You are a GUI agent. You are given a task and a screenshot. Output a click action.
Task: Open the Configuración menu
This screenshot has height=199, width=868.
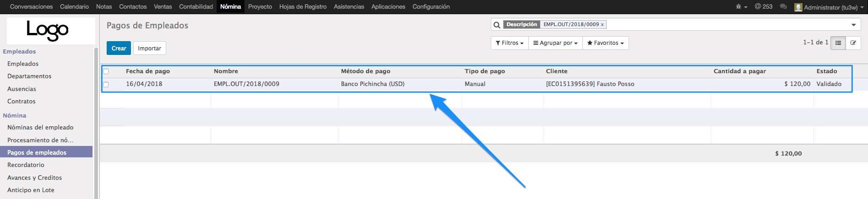(x=431, y=7)
